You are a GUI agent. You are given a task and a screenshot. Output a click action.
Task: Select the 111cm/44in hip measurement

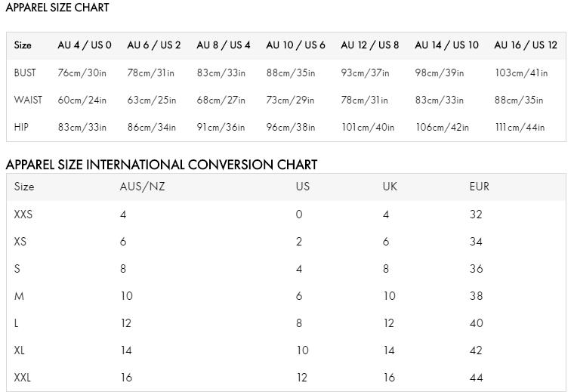[x=520, y=128]
